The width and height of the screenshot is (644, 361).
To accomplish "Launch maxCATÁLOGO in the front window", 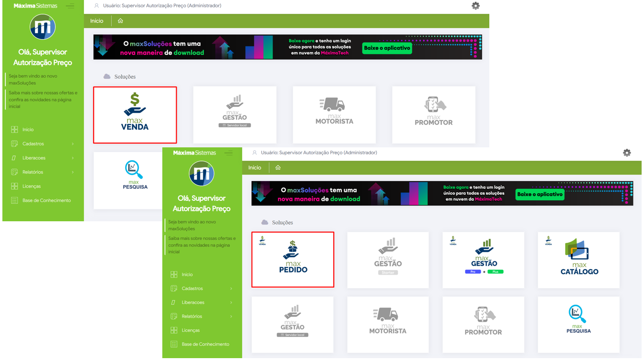I will pyautogui.click(x=579, y=260).
